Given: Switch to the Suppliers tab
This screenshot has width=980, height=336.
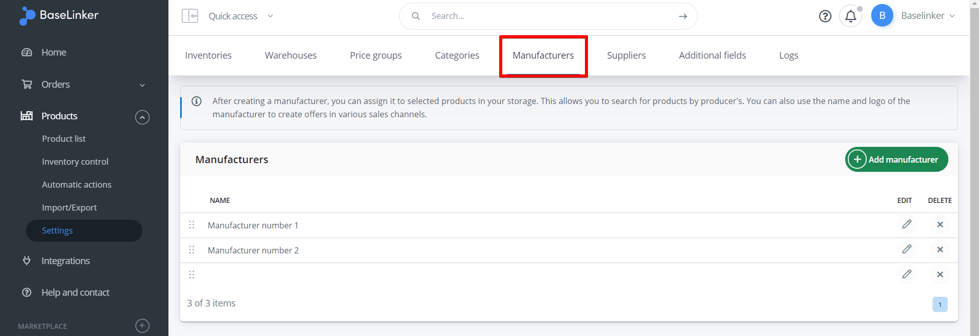Looking at the screenshot, I should [x=626, y=55].
